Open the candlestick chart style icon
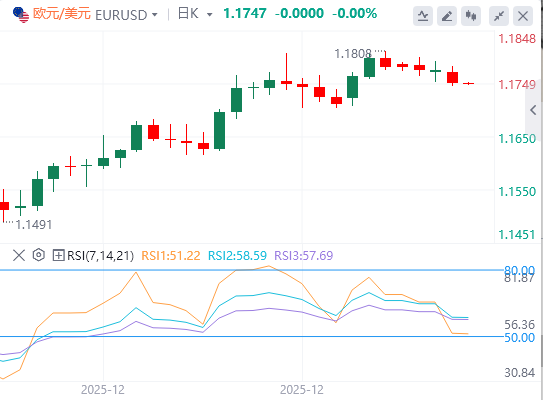 tap(471, 16)
